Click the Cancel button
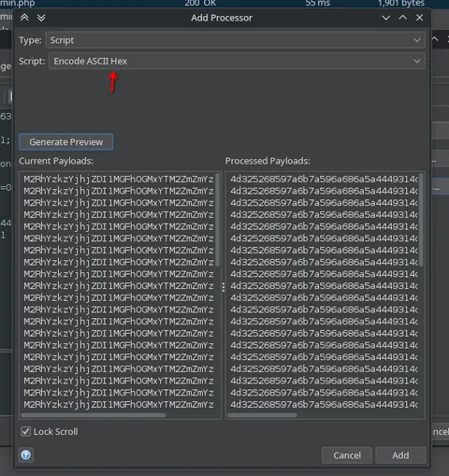The height and width of the screenshot is (476, 449). (x=347, y=455)
